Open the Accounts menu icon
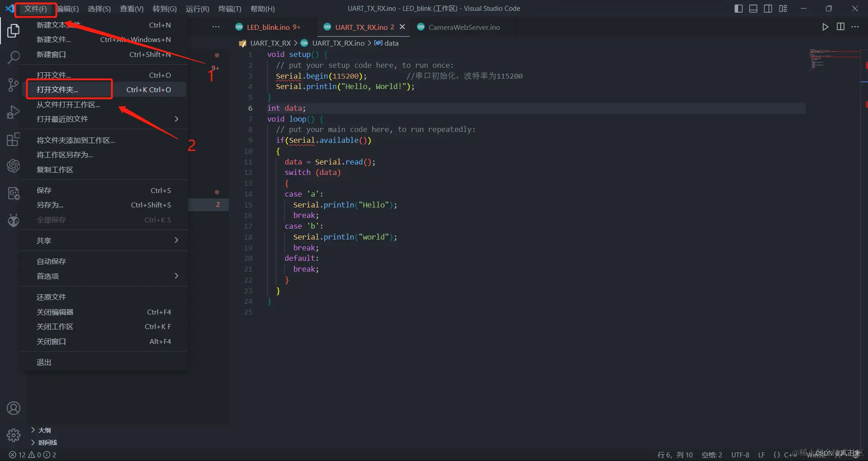The width and height of the screenshot is (868, 461). point(14,408)
